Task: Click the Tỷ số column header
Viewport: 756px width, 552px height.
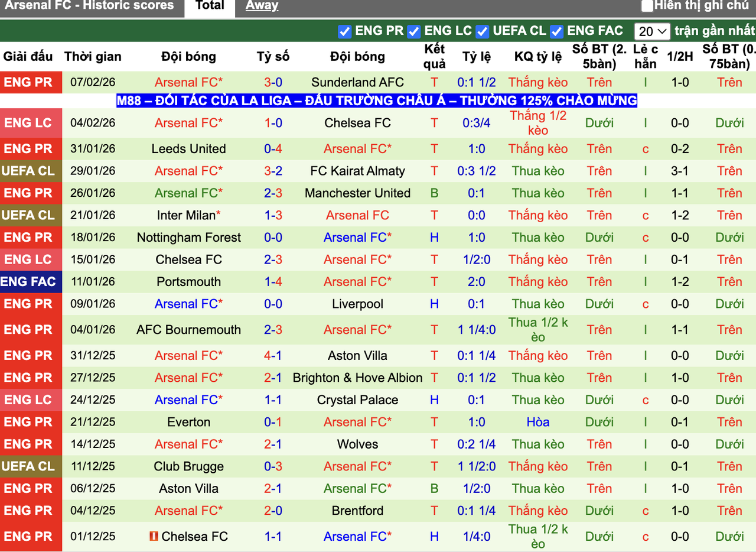Action: (273, 57)
